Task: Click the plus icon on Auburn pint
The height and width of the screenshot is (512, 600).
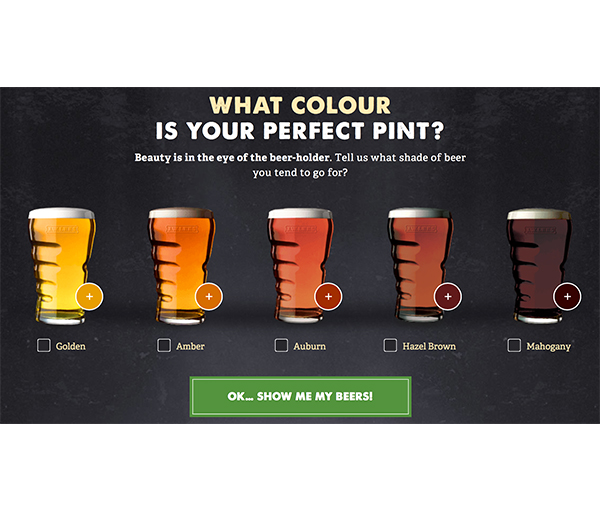Action: pyautogui.click(x=328, y=297)
